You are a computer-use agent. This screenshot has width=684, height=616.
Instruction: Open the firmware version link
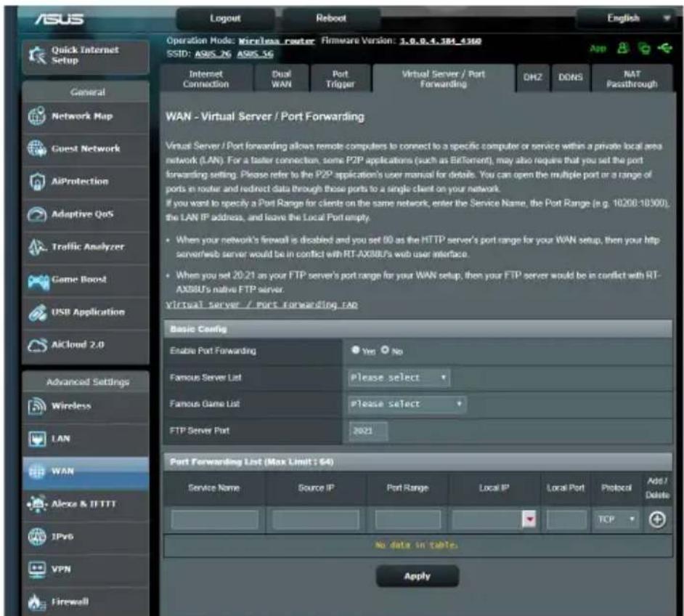[441, 41]
